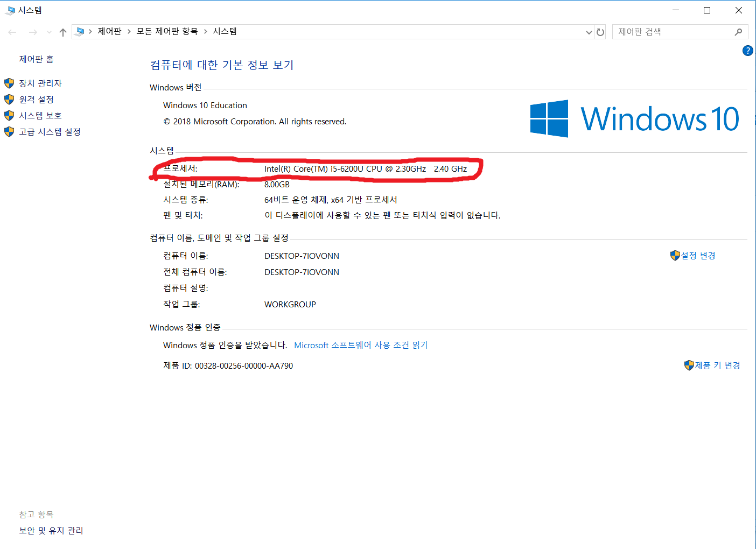Click the Refresh button in address bar
Viewport: 756px width, 549px height.
(x=600, y=32)
